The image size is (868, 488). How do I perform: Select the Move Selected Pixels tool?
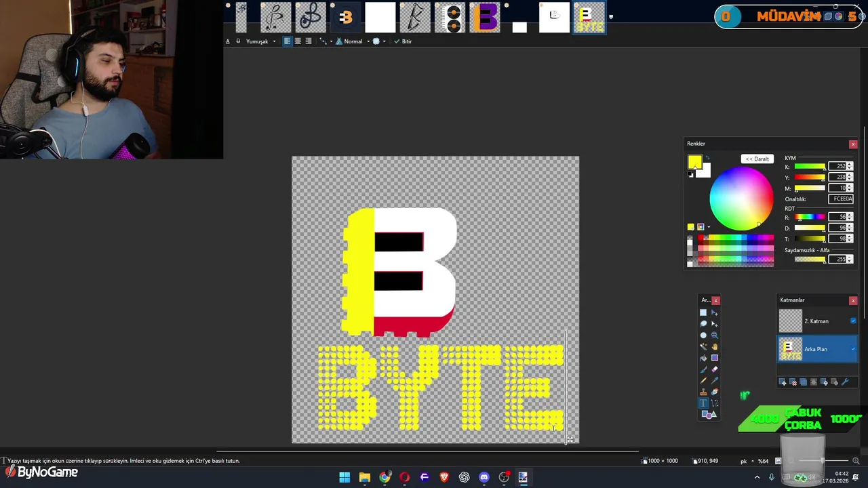pyautogui.click(x=714, y=312)
